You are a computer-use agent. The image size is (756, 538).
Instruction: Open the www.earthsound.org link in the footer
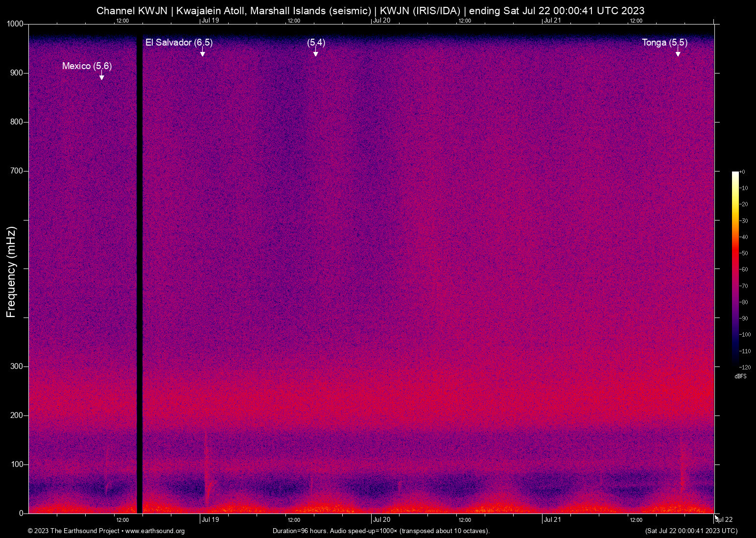click(155, 531)
